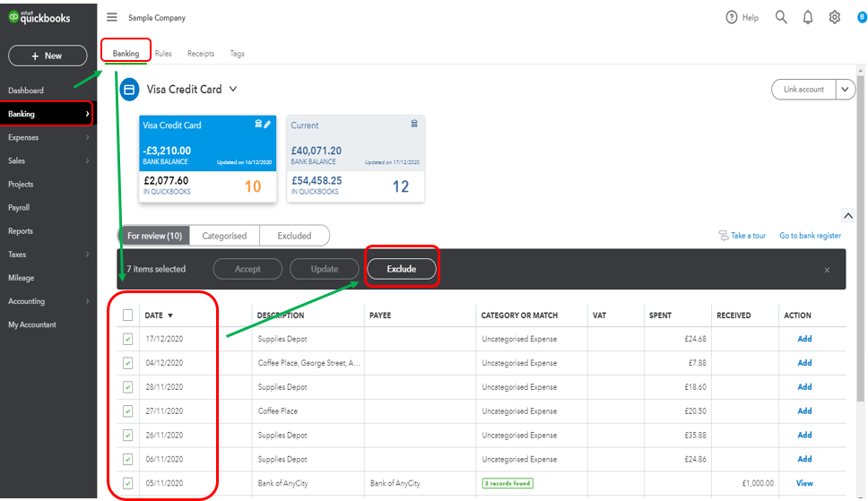Image resolution: width=868 pixels, height=501 pixels.
Task: Expand the Expenses sidebar submenu
Action: click(87, 137)
